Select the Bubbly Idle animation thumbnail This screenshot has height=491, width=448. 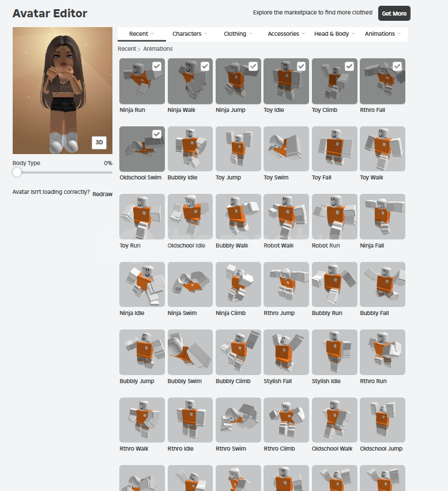(x=190, y=149)
